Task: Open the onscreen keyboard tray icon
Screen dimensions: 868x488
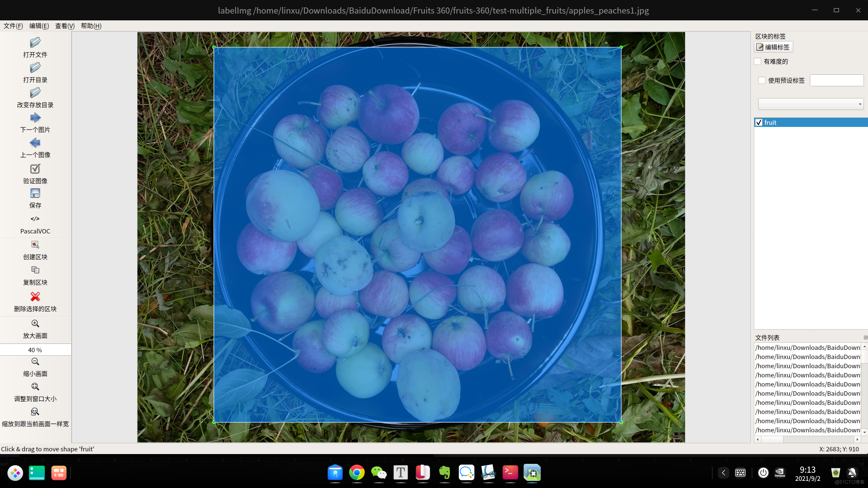Action: pos(740,473)
